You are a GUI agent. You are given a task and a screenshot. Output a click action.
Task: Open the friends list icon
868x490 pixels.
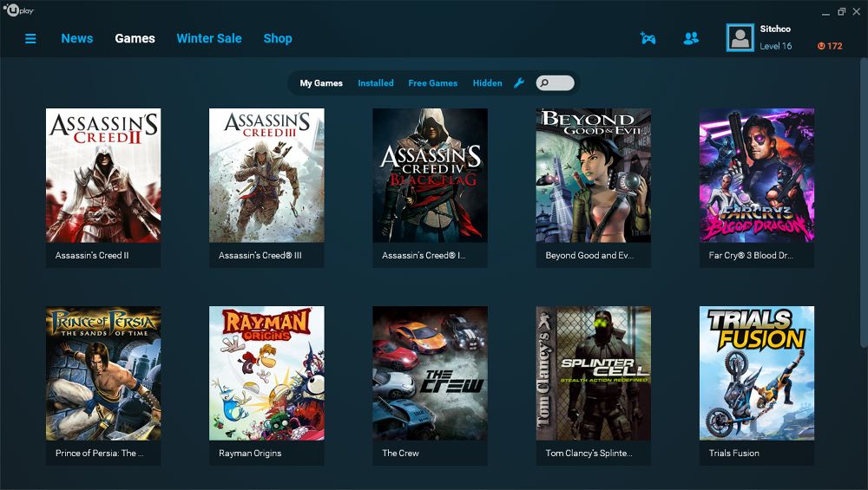tap(691, 38)
